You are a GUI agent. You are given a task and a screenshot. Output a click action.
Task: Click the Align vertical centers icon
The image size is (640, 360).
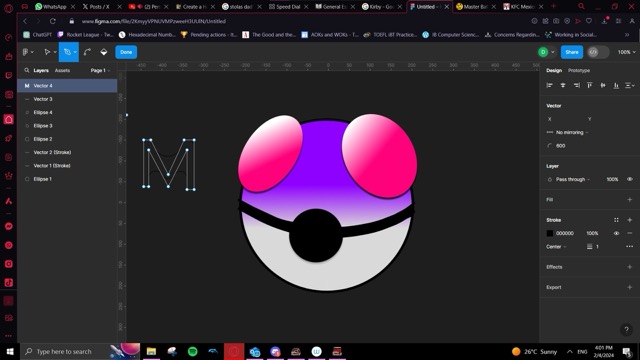603,85
